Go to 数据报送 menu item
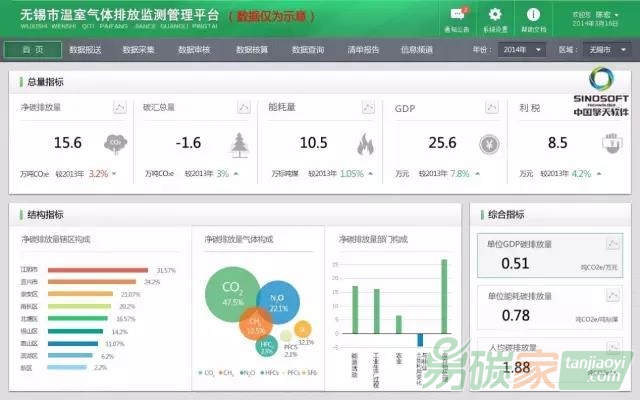 tap(85, 49)
